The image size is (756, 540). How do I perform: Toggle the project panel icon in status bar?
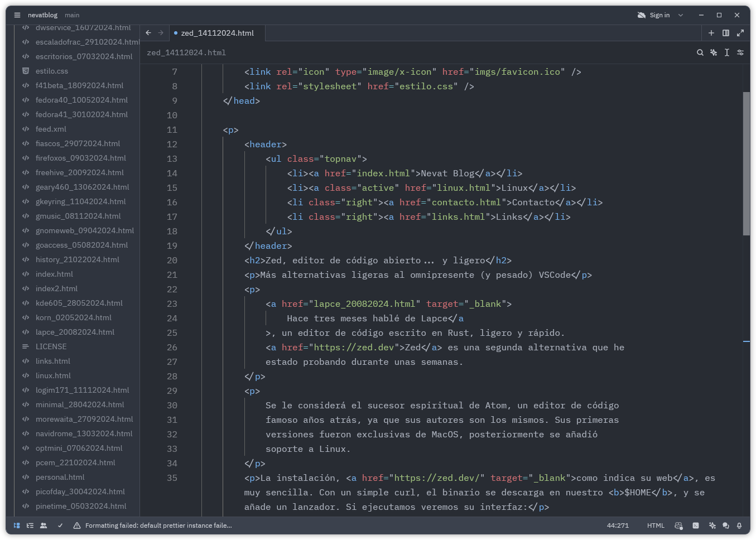coord(17,525)
